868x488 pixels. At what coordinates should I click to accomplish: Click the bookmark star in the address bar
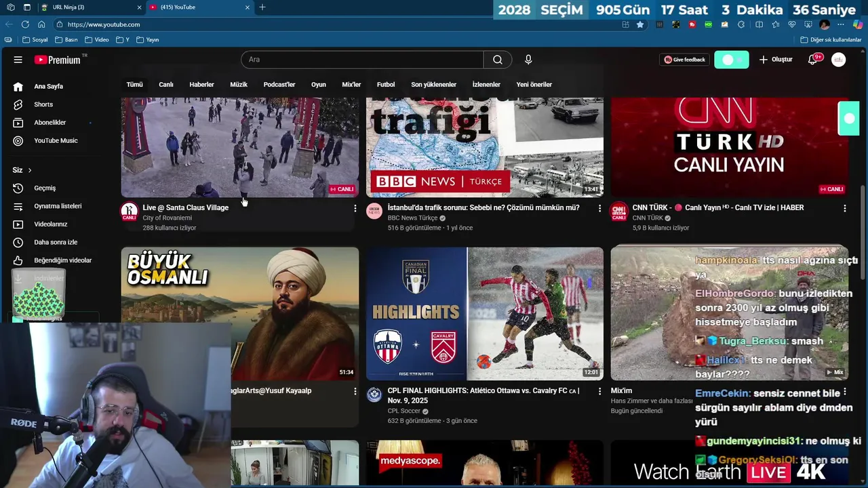640,24
